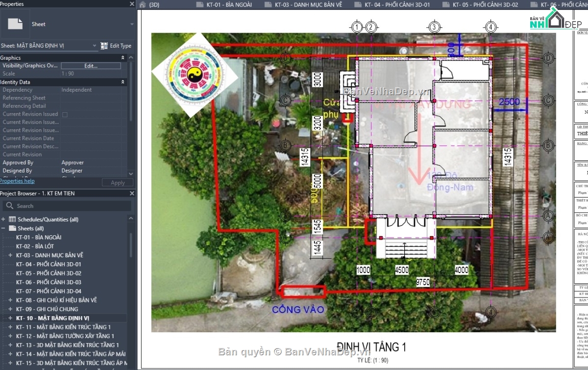The height and width of the screenshot is (370, 588).
Task: Close the Properties panel
Action: [x=132, y=4]
